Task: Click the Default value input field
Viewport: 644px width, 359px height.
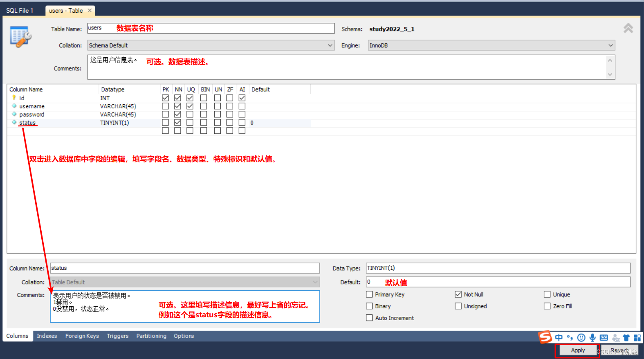Action: click(x=498, y=282)
